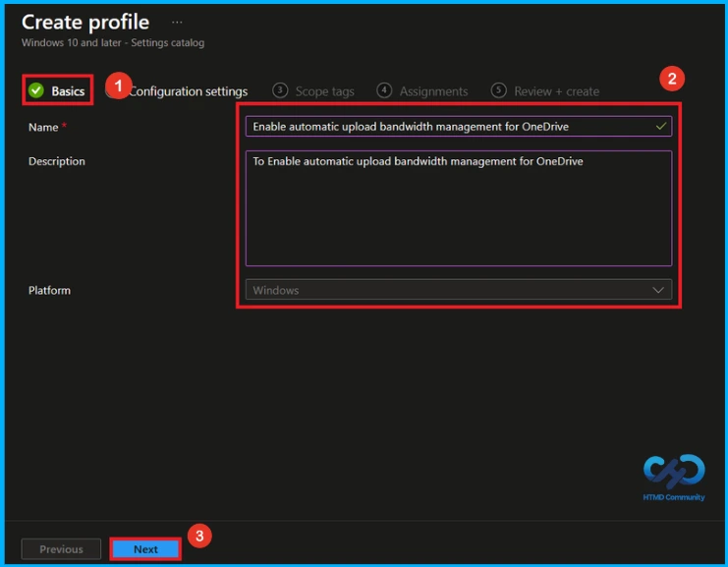Open the Basics step tab
Image resolution: width=728 pixels, height=567 pixels.
tap(57, 90)
